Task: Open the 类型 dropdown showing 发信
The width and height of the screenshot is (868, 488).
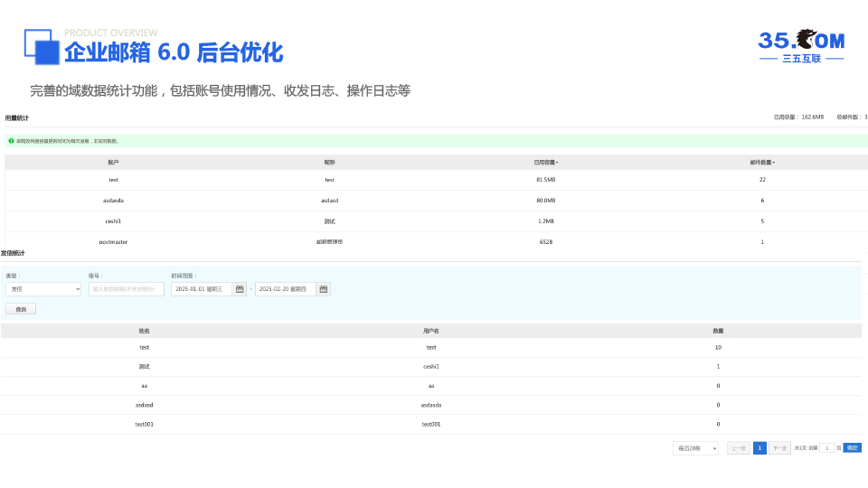Action: [43, 289]
